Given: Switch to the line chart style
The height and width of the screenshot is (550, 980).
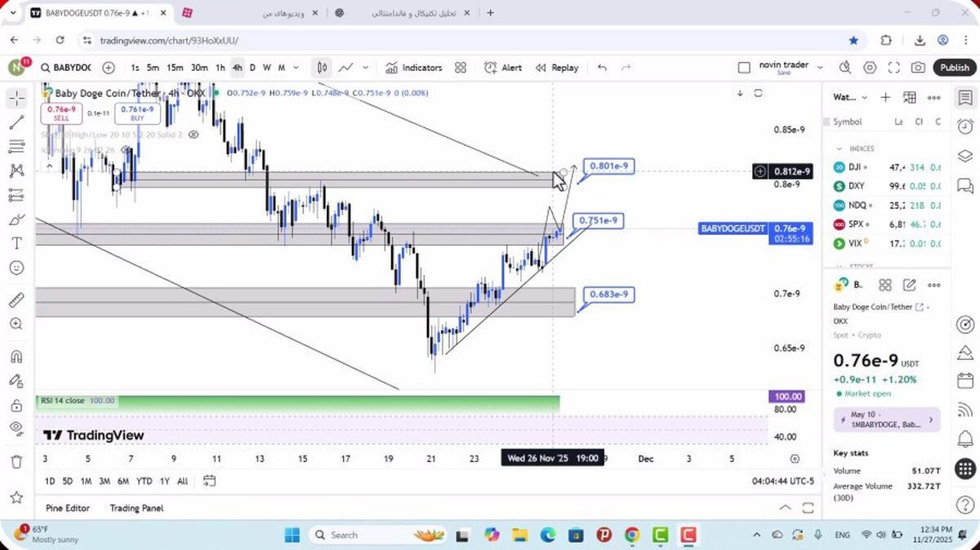Looking at the screenshot, I should click(x=346, y=68).
